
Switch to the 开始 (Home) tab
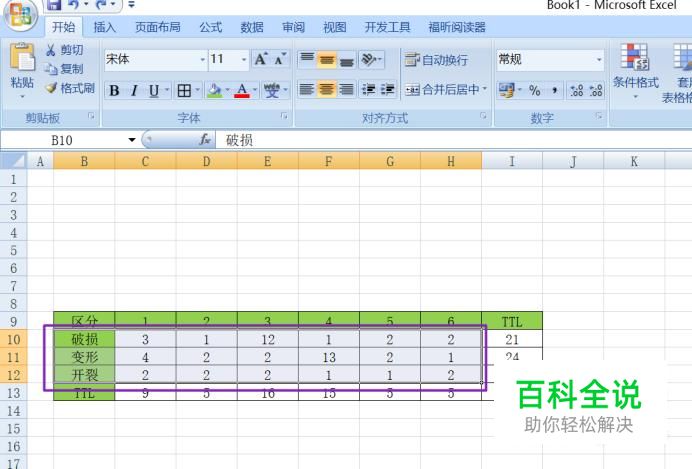(x=64, y=27)
